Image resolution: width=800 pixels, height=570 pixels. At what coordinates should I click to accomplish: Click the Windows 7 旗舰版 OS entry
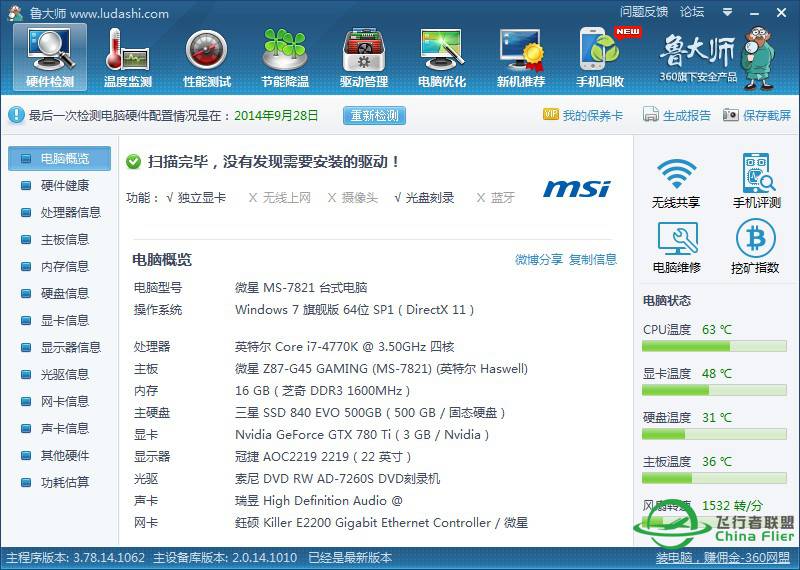click(x=355, y=310)
